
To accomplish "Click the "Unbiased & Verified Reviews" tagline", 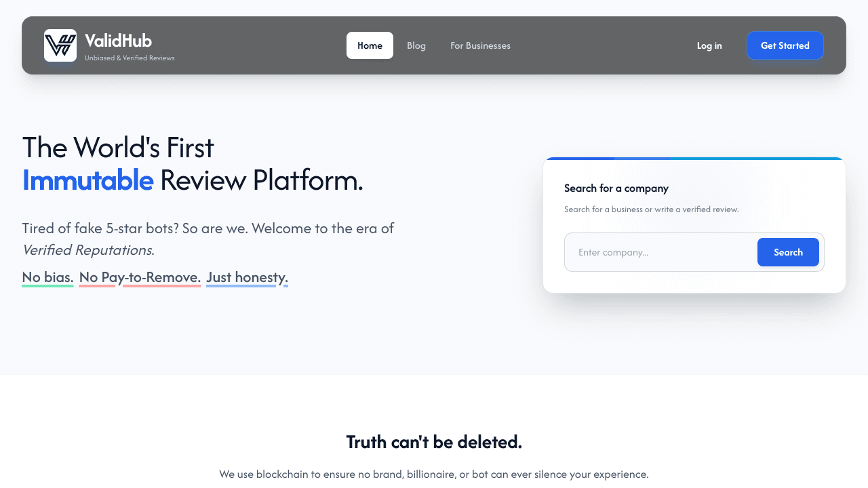I will [130, 58].
